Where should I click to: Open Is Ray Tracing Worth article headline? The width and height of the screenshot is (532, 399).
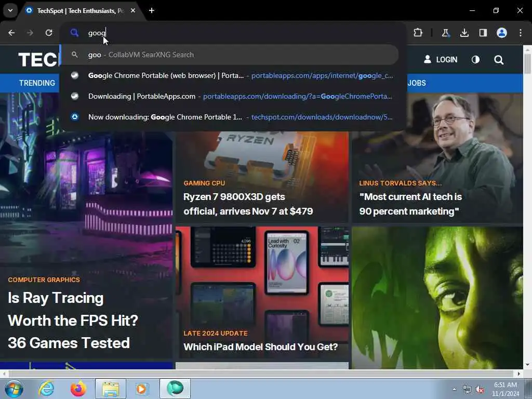(x=73, y=320)
